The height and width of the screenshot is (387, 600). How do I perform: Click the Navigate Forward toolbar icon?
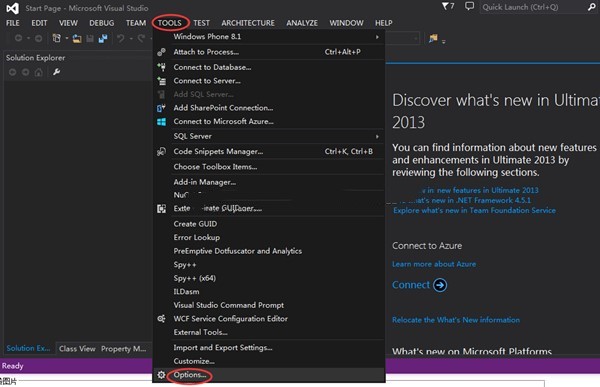38,38
